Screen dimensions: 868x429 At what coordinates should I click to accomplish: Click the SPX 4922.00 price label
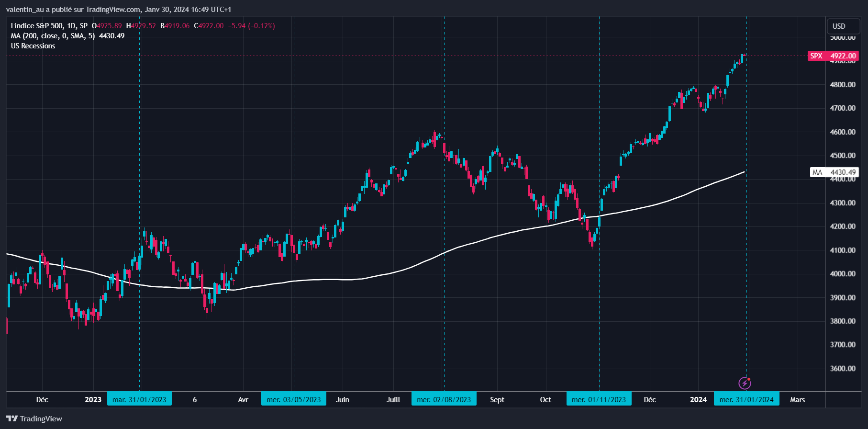[833, 56]
